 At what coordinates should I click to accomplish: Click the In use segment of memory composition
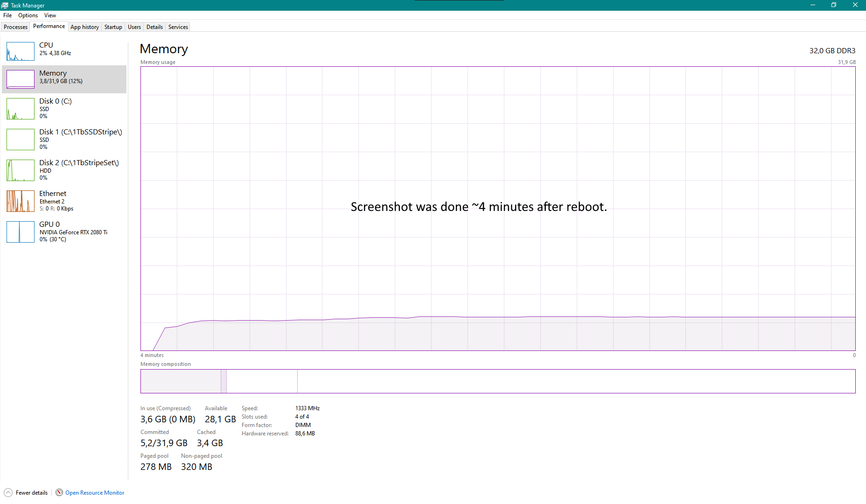click(x=181, y=381)
